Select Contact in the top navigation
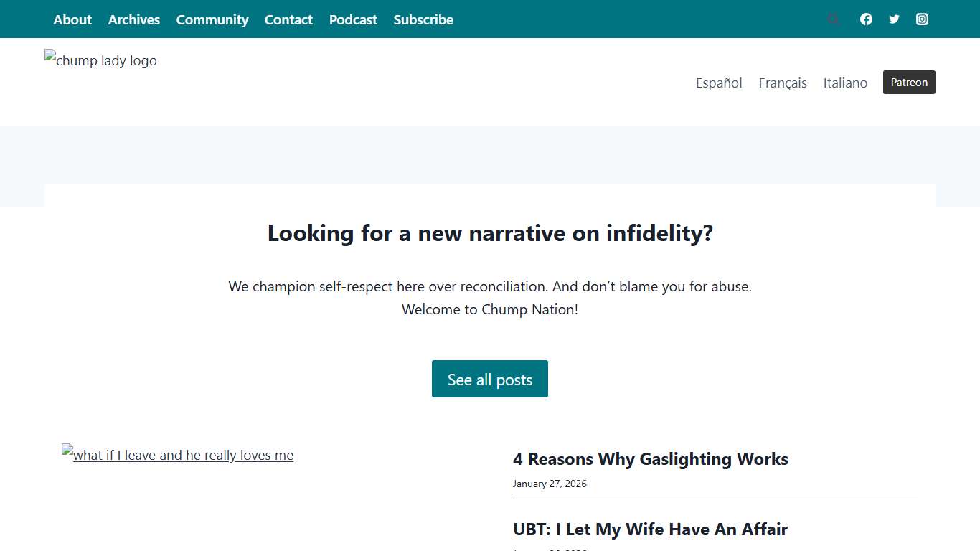Screen dimensions: 980x551 (288, 19)
